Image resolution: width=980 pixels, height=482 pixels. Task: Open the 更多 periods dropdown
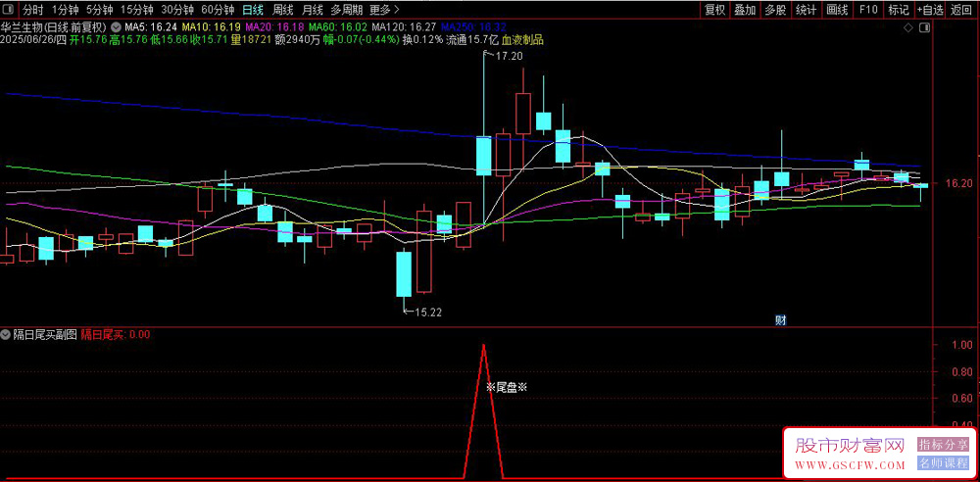pyautogui.click(x=384, y=10)
